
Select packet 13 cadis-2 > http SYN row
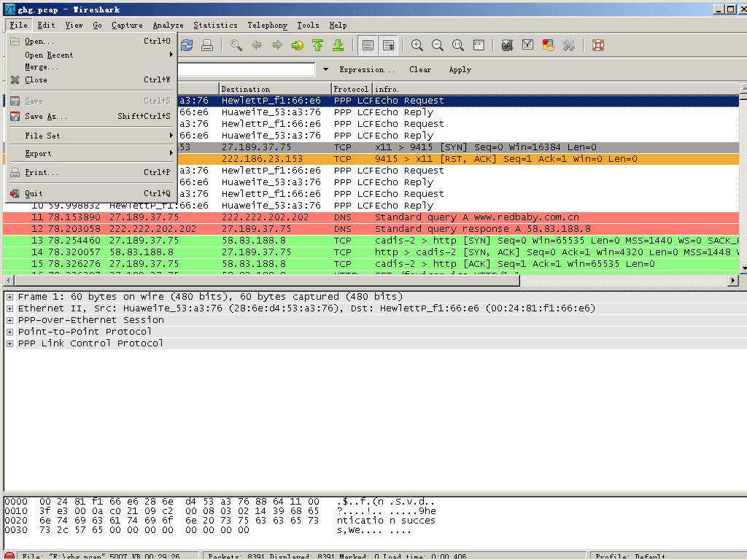[x=371, y=241]
